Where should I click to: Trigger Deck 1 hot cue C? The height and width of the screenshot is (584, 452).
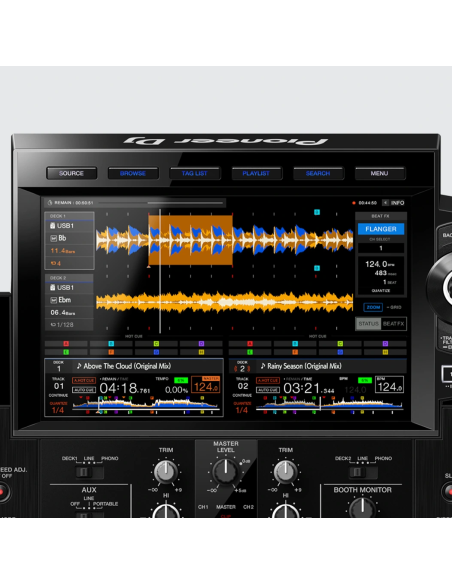coord(156,343)
